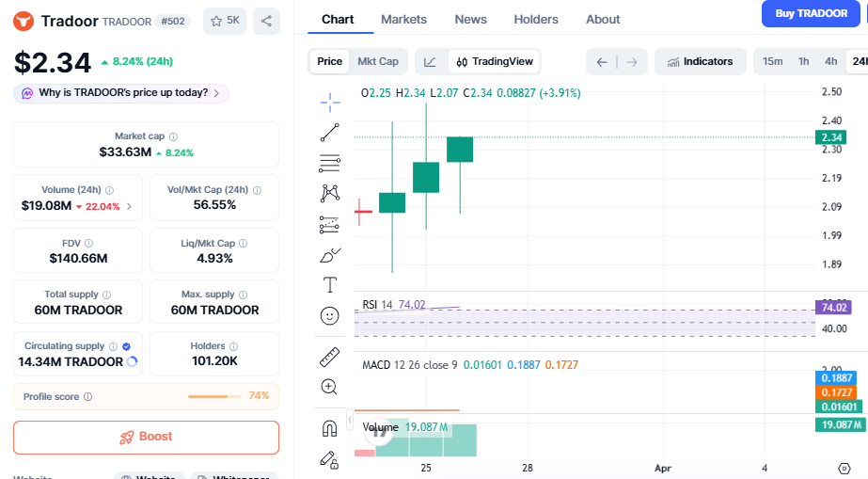Open the horizontal lines Fibonacci tool

point(330,163)
